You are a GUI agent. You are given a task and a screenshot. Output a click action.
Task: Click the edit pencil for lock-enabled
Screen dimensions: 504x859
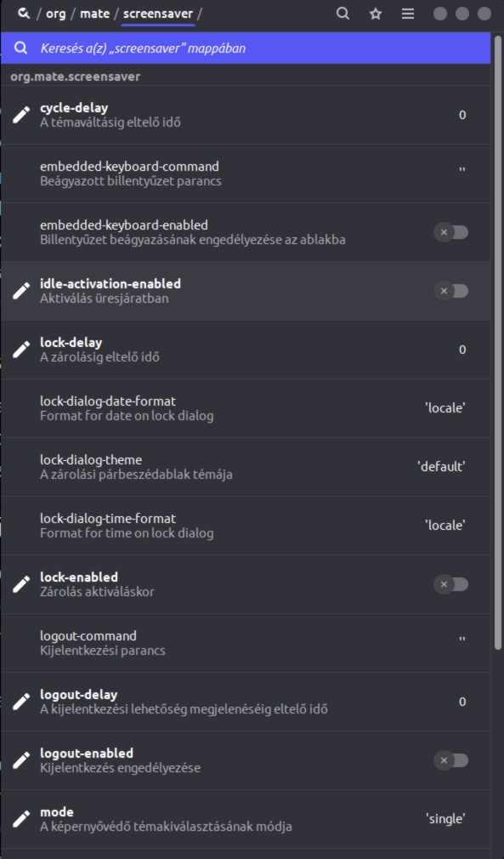coord(22,583)
